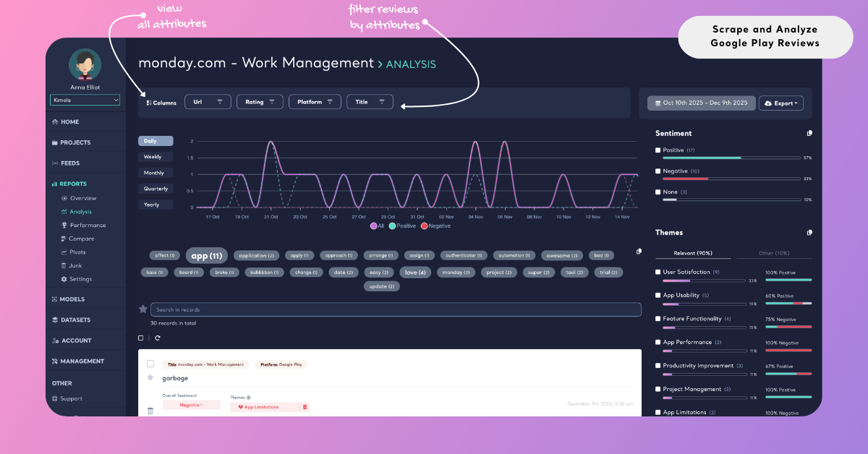Click the Pivots chart icon
Viewport: 868px width, 454px height.
(64, 252)
